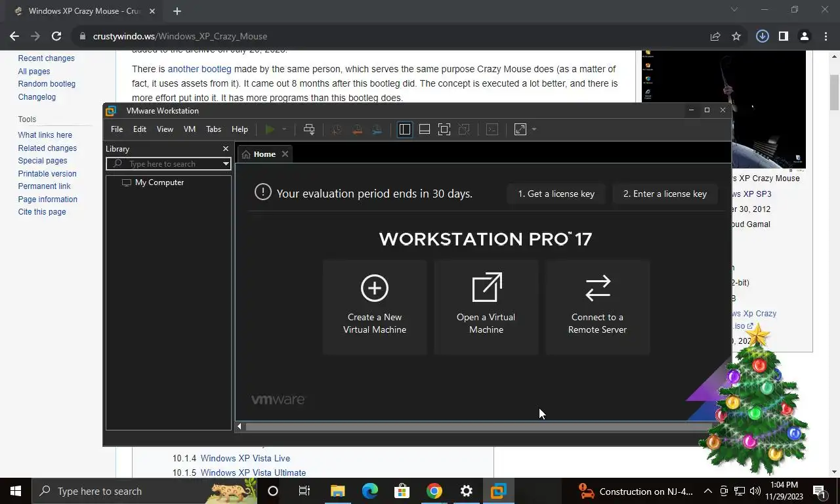
Task: Open the File menu in VMware
Action: coord(117,129)
